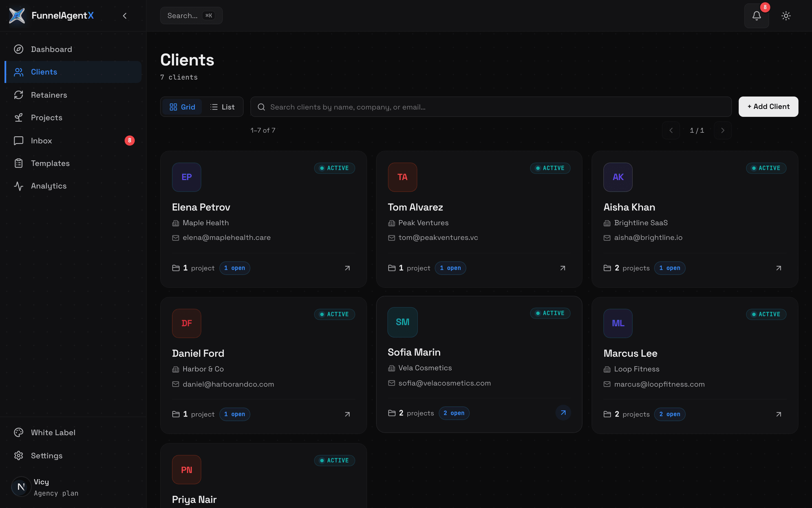Toggle light theme with the sun icon
This screenshot has height=508, width=812.
[x=786, y=16]
